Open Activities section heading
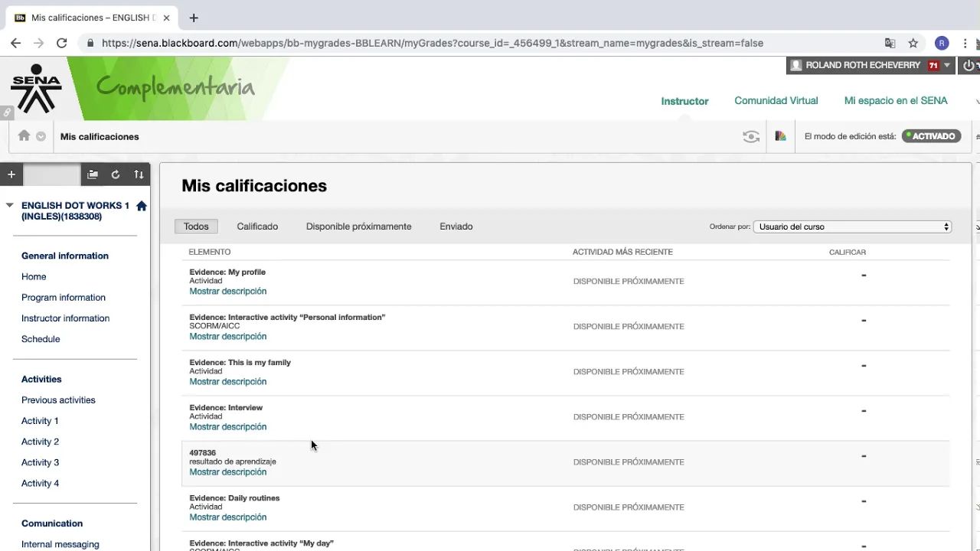The image size is (980, 551). coord(41,380)
